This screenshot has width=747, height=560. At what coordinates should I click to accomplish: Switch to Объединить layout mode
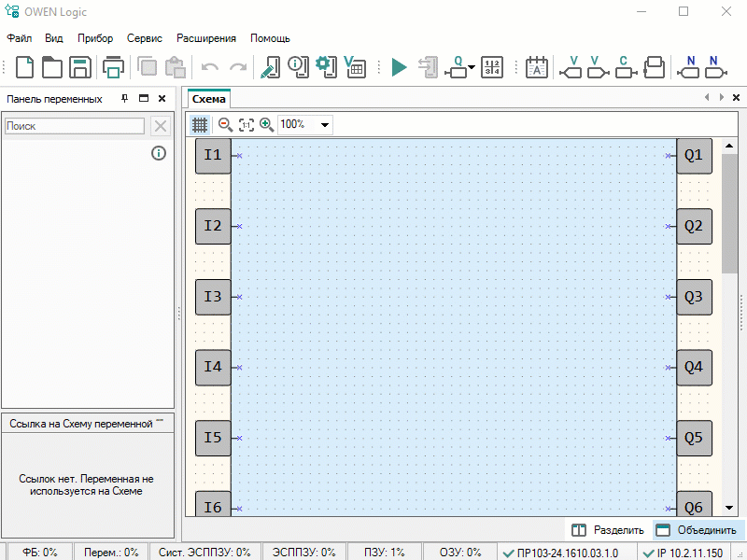point(697,530)
